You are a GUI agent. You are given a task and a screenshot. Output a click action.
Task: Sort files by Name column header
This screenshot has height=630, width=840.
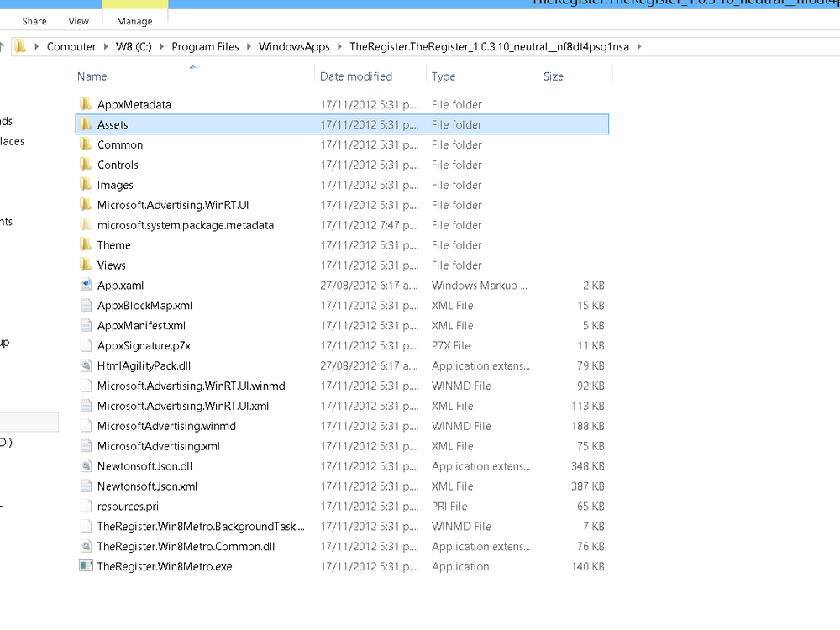[92, 76]
